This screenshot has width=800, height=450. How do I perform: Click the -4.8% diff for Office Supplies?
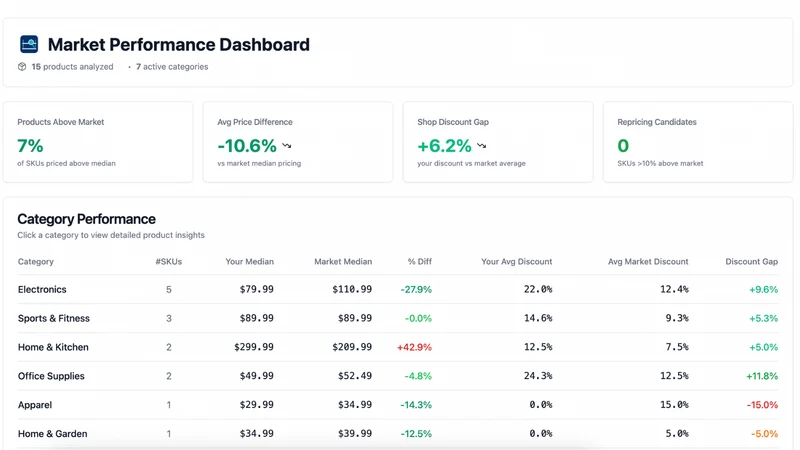[418, 376]
